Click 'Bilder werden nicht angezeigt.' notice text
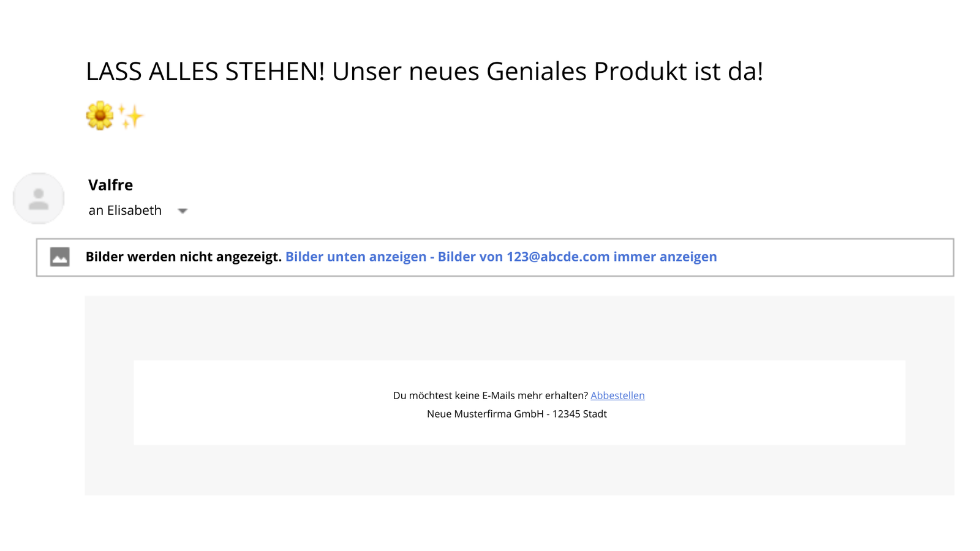The width and height of the screenshot is (980, 551). click(x=183, y=257)
